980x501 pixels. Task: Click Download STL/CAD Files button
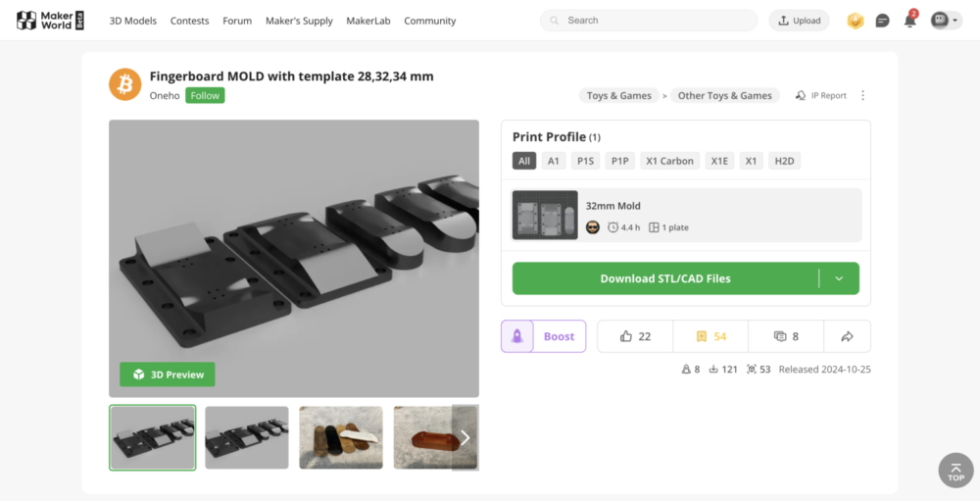coord(665,278)
